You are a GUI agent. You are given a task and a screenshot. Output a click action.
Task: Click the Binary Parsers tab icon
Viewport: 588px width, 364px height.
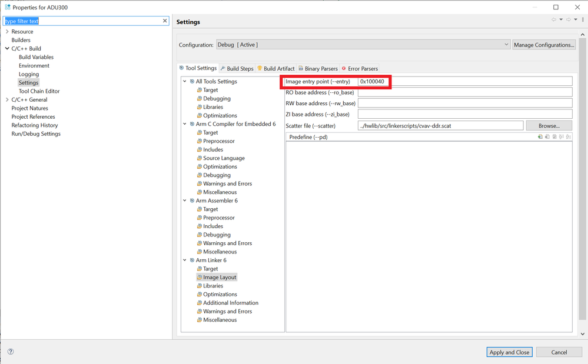[x=301, y=68]
